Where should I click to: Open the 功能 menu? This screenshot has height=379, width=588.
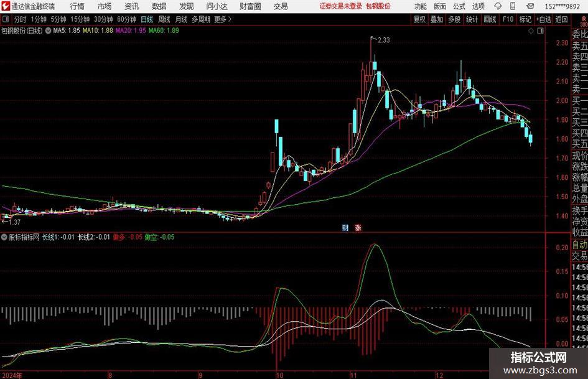[421, 6]
